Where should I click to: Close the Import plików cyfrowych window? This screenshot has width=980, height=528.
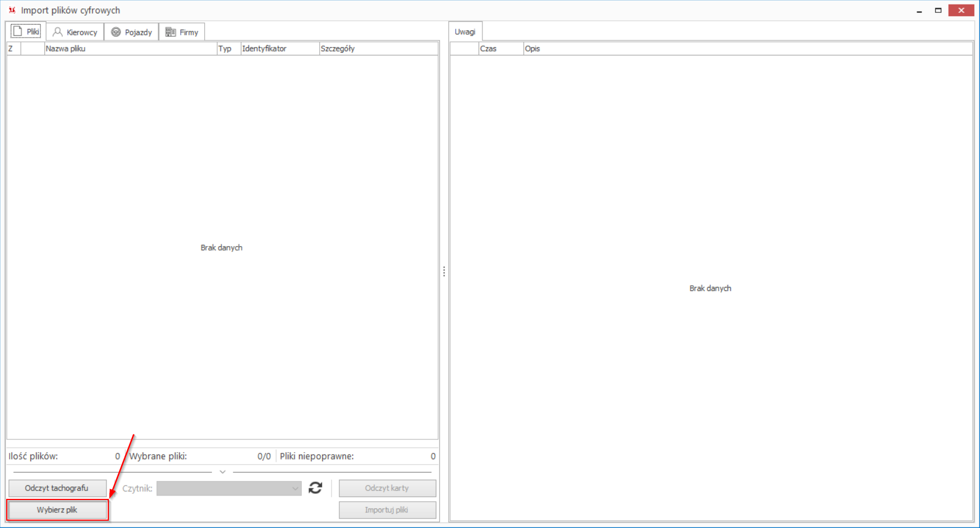tap(961, 11)
